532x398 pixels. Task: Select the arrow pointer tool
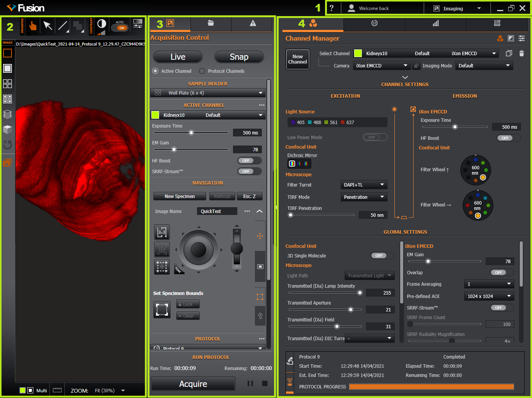(x=48, y=26)
